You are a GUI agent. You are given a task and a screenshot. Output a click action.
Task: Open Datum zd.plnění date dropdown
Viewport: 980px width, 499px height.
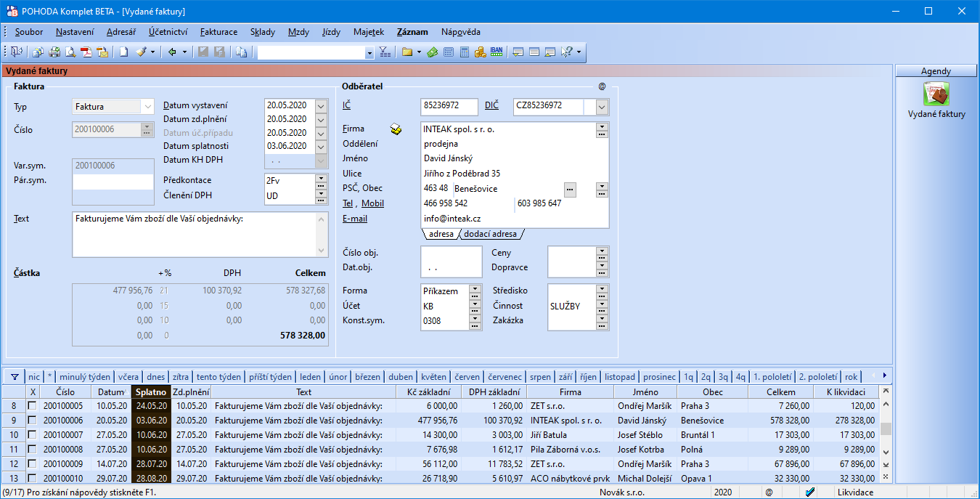click(x=322, y=119)
